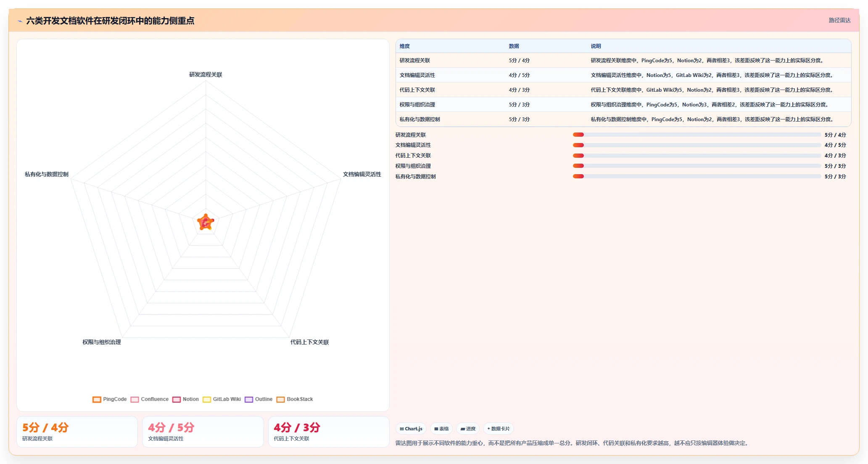Image resolution: width=868 pixels, height=464 pixels.
Task: Click the description text in the 研发流程关联 table row
Action: pyautogui.click(x=707, y=61)
